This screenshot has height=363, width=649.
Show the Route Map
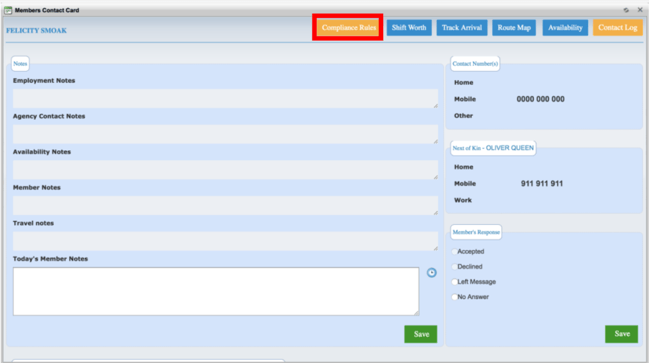pos(514,28)
